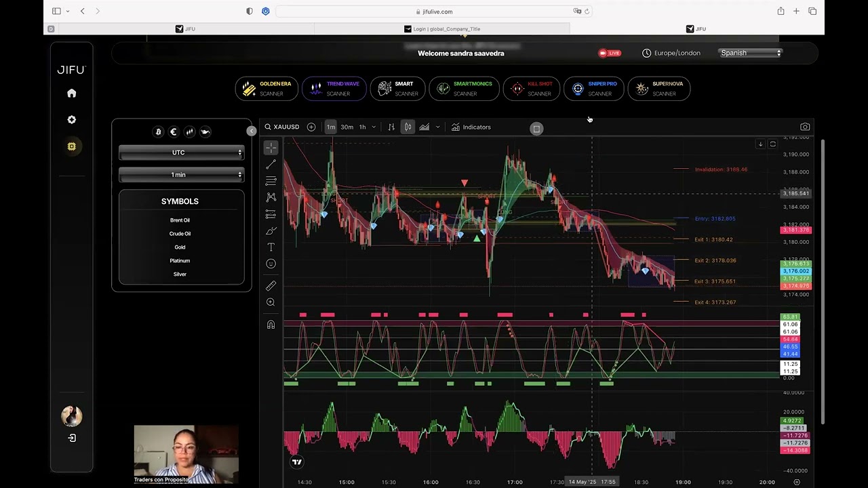Open chart time axis settings gear

pos(797,482)
